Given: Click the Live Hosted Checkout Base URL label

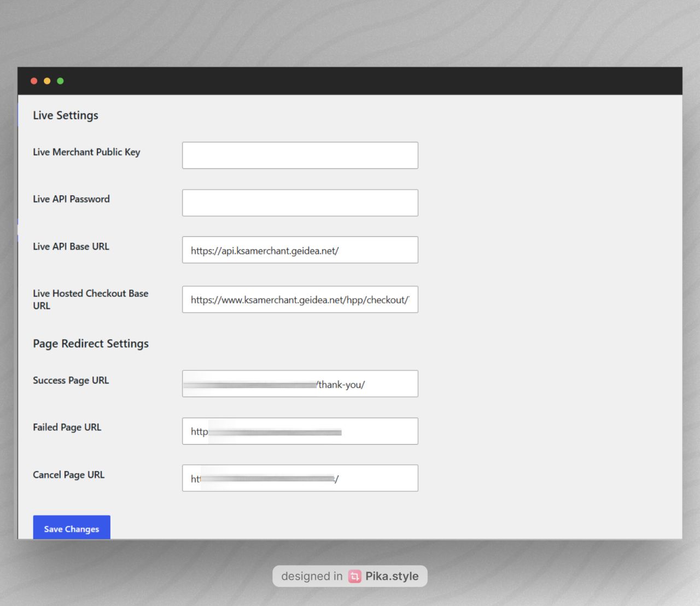Looking at the screenshot, I should [91, 300].
